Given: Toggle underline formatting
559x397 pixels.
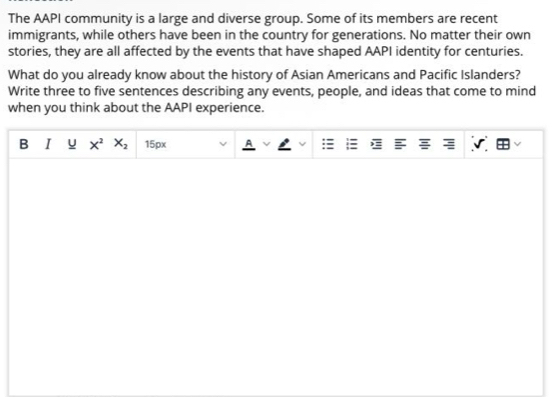Looking at the screenshot, I should tap(72, 144).
